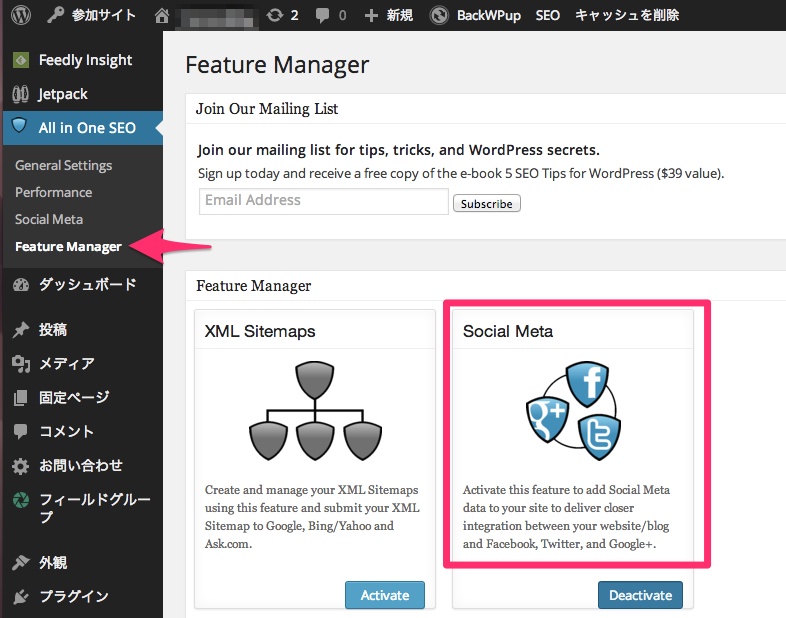Activate XML Sitemaps feature
786x618 pixels.
point(385,595)
